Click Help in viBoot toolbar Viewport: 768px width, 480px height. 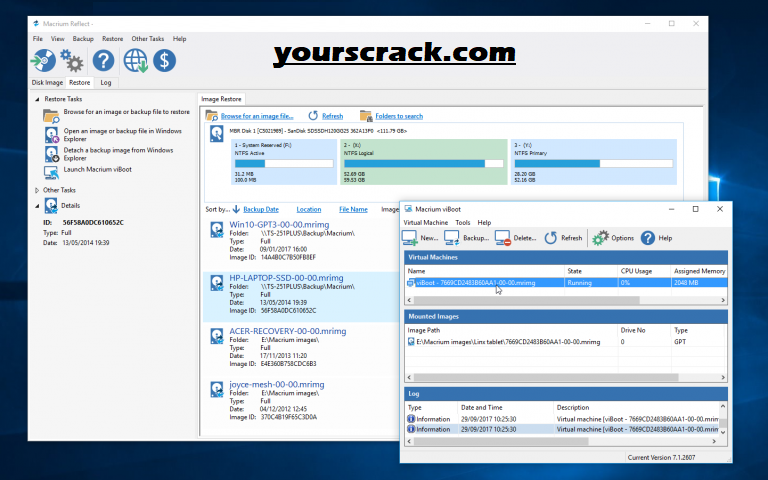(x=656, y=238)
